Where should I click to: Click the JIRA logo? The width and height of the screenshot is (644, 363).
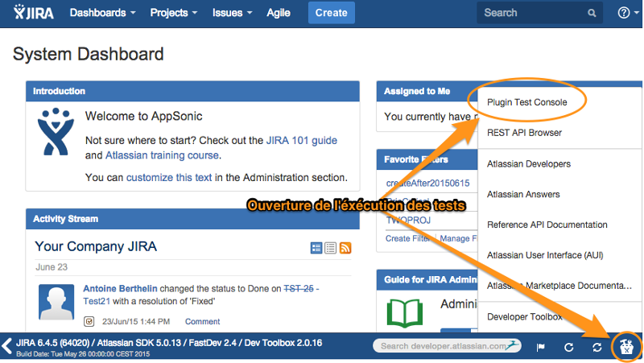33,12
